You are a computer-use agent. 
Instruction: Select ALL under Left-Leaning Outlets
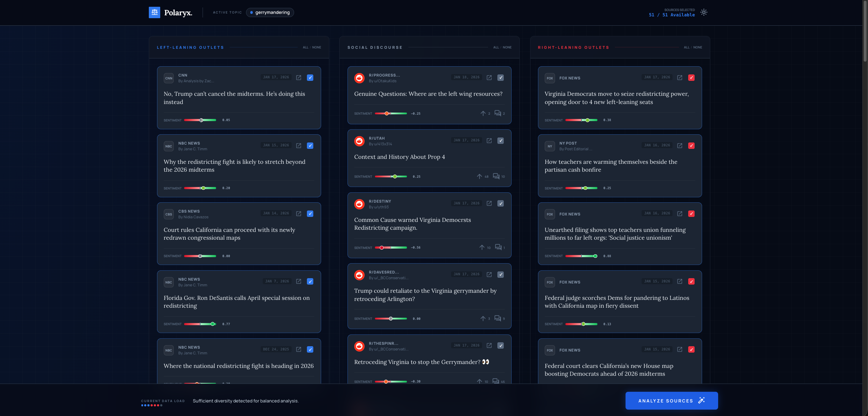point(305,47)
